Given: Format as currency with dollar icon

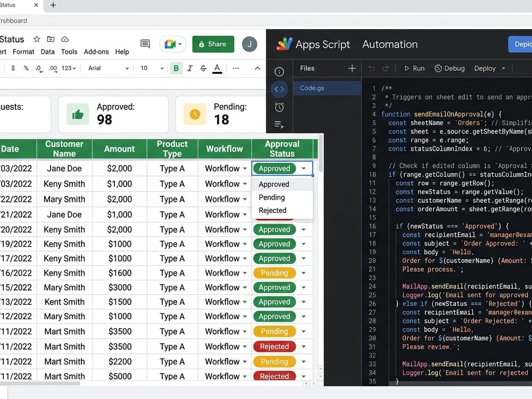Looking at the screenshot, I should point(13,68).
